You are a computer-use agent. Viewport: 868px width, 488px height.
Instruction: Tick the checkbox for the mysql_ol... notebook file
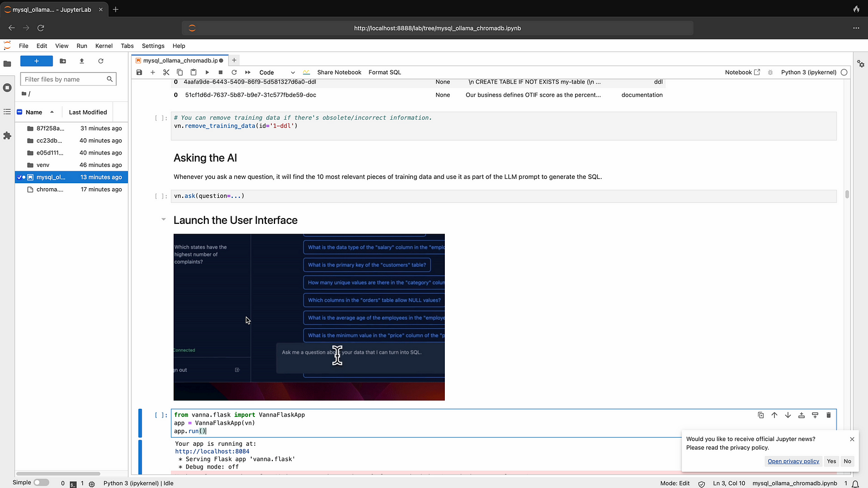20,177
